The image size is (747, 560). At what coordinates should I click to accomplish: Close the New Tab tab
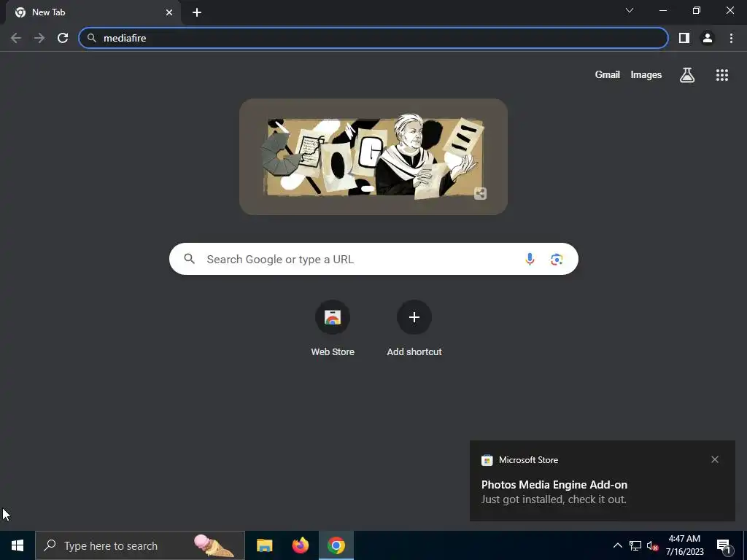[169, 12]
